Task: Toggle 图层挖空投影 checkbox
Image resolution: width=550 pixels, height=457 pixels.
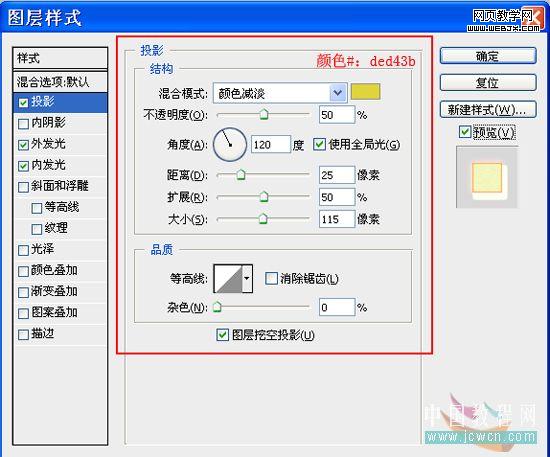Action: [x=222, y=335]
